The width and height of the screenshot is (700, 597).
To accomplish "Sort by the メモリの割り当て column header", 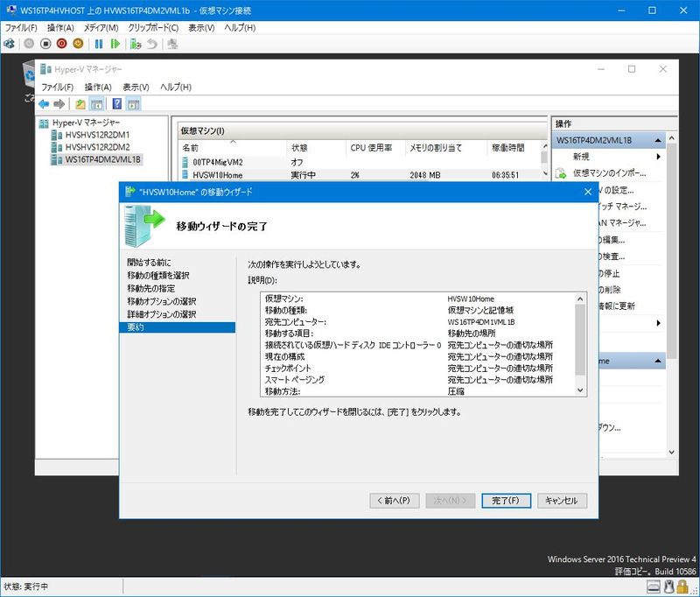I will 445,148.
